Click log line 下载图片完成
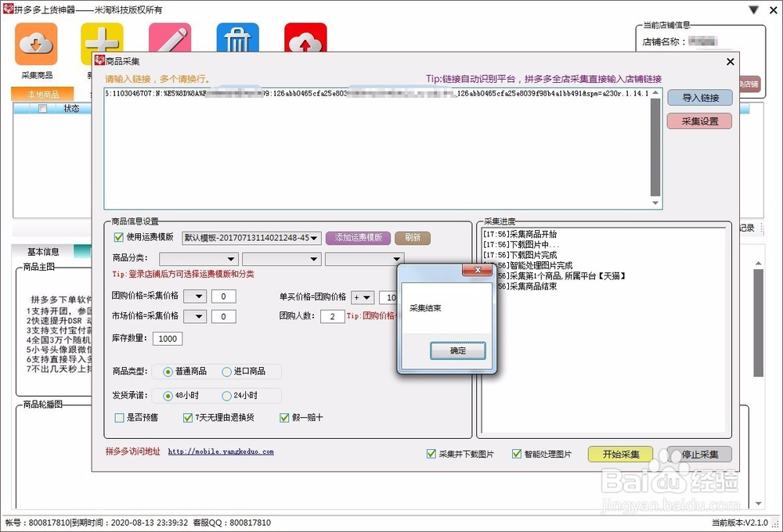This screenshot has height=532, width=783. coord(520,255)
